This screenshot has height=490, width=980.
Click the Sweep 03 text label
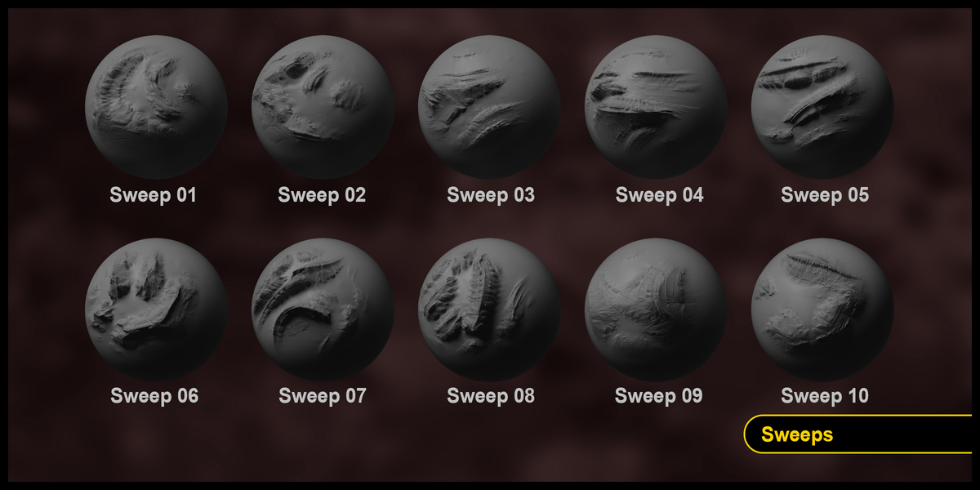491,196
